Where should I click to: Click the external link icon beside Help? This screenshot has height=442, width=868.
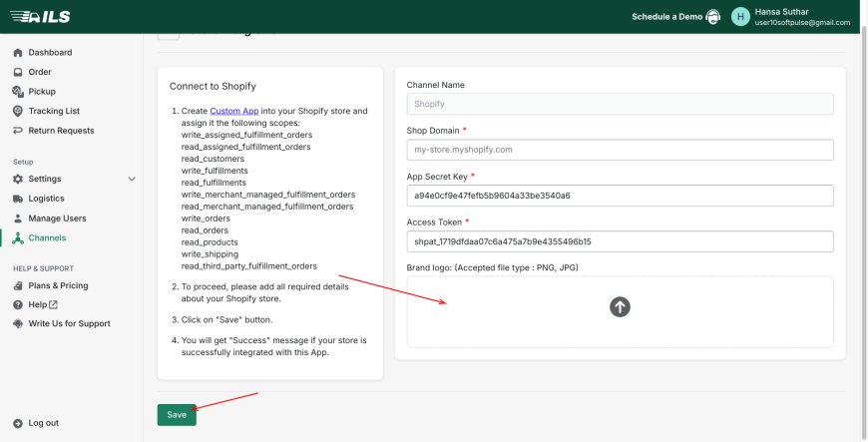pos(53,304)
